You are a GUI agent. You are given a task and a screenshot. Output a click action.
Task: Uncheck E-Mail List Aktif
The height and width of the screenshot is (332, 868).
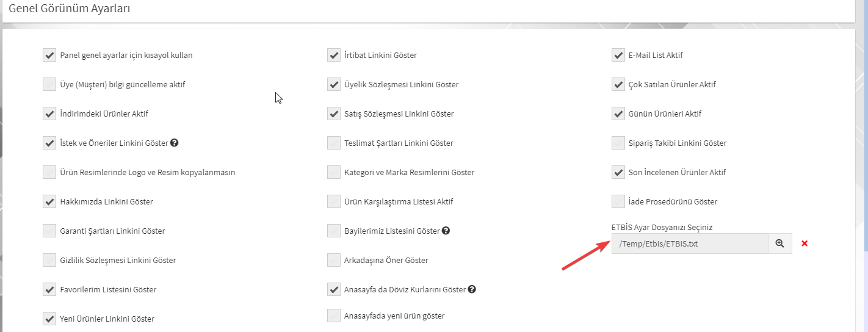tap(618, 55)
